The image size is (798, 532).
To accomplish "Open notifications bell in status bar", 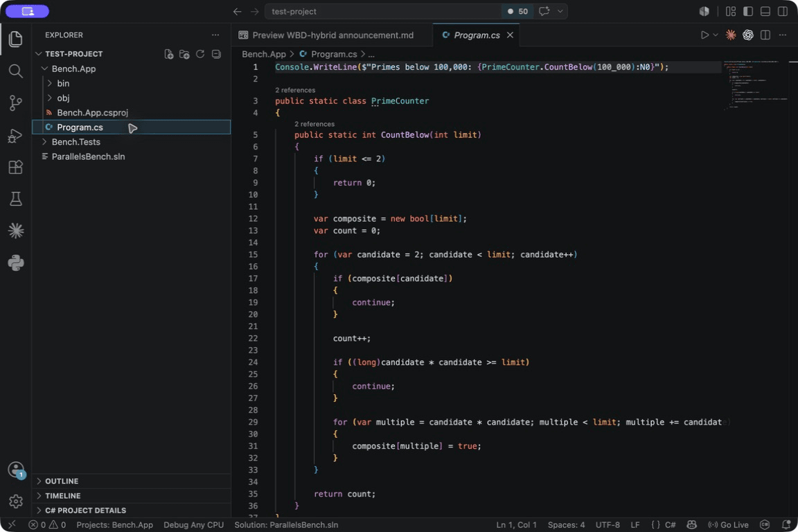I will click(786, 524).
